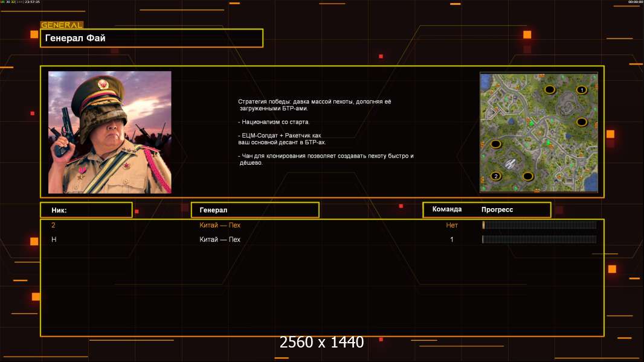Screen dimensions: 644x362
Task: Click team value '1' in Н's row
Action: pos(452,240)
